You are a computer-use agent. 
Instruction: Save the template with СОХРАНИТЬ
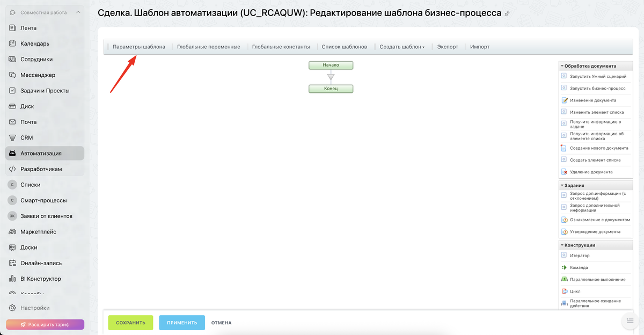pyautogui.click(x=131, y=322)
